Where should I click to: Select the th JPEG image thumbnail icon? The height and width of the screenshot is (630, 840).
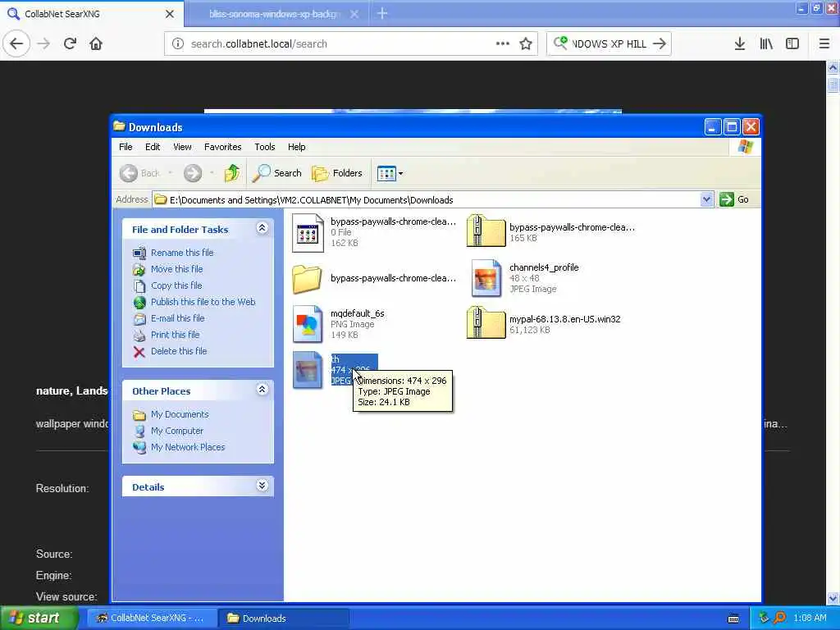tap(308, 370)
